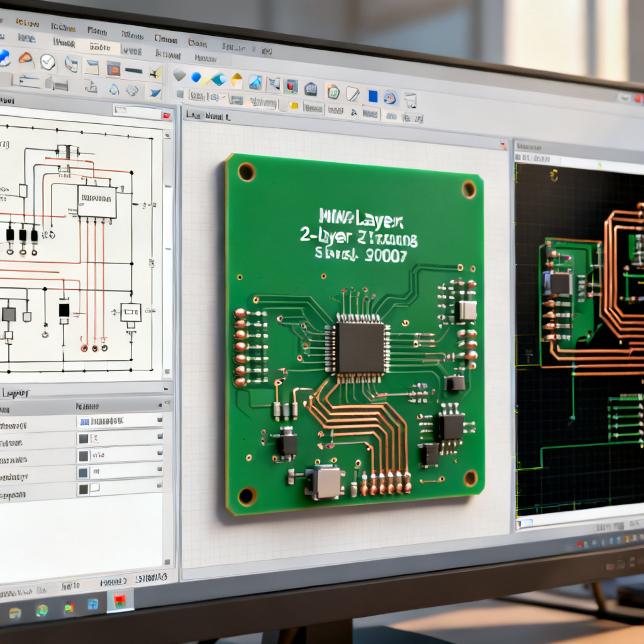Click the rightmost status bar label under the layer panel

[x=151, y=577]
